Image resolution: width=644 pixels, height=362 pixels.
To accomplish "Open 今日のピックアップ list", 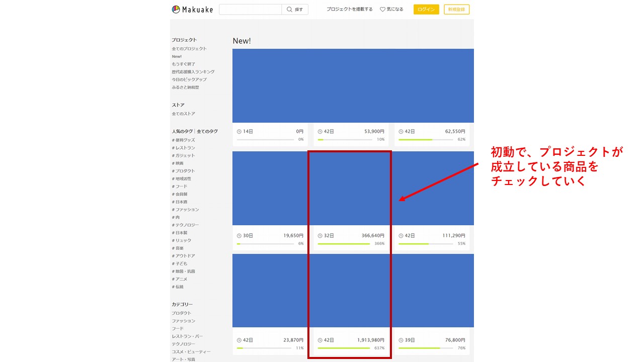I will pos(189,79).
